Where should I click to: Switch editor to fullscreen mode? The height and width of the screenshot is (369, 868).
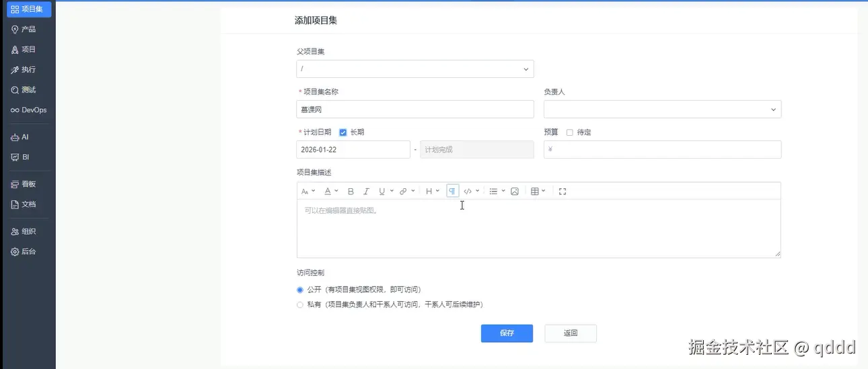click(x=563, y=192)
